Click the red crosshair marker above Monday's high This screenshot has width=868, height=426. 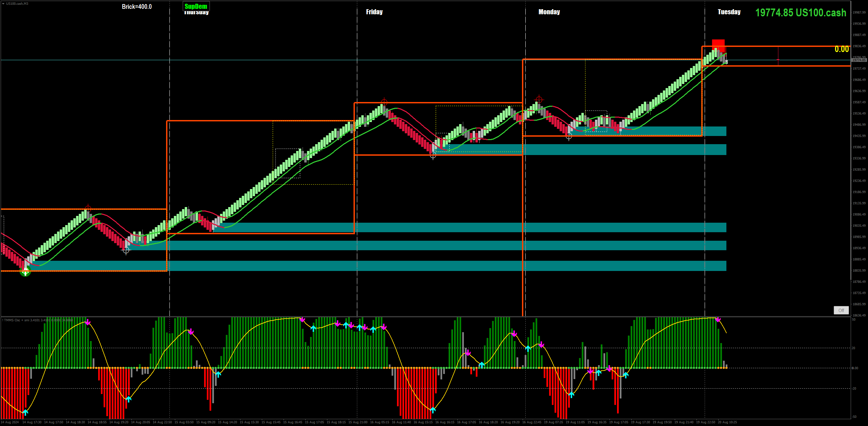[x=539, y=100]
